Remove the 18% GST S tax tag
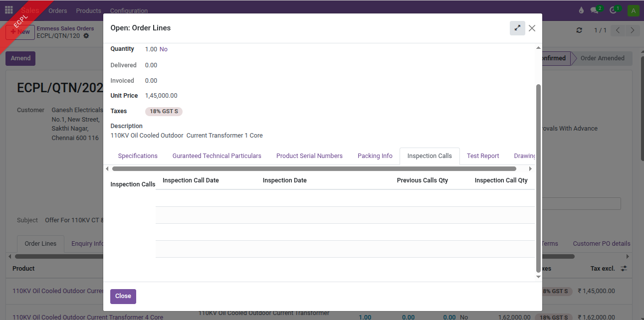 point(164,112)
